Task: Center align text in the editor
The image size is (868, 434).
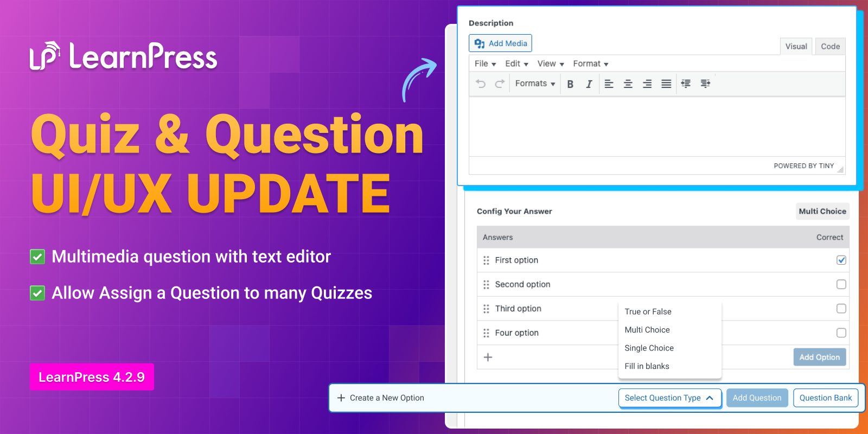Action: tap(628, 84)
